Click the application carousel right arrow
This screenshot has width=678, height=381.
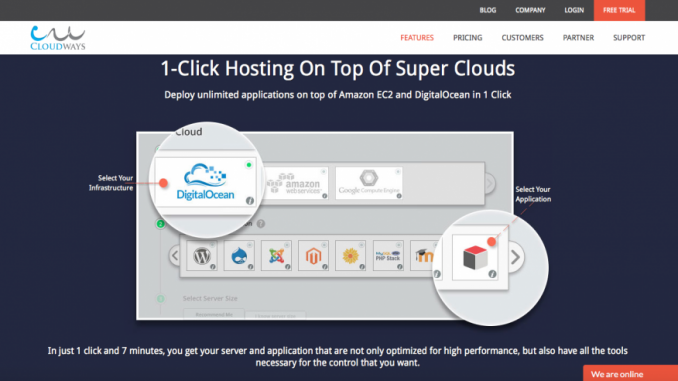point(515,257)
